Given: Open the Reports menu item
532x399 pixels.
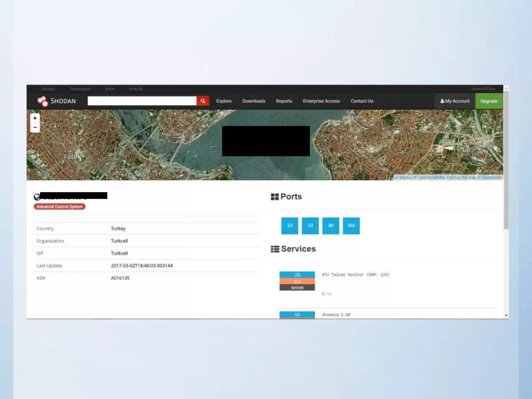Looking at the screenshot, I should (x=284, y=101).
